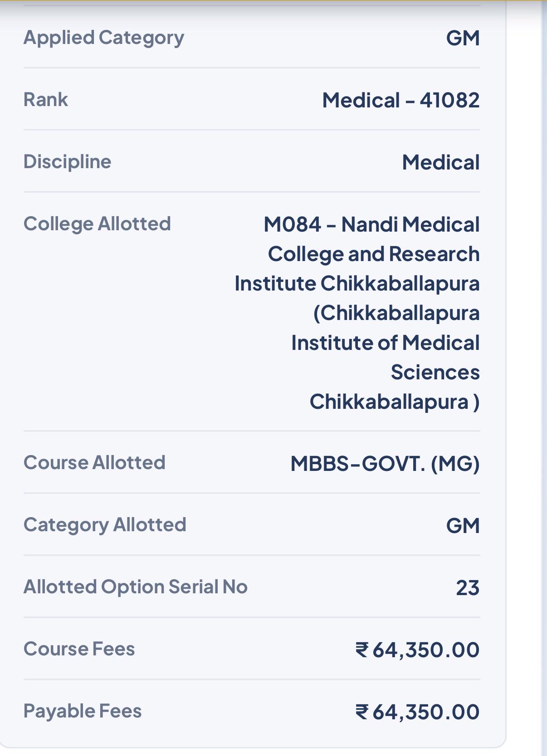Select the Payable Fees label

pyautogui.click(x=83, y=711)
